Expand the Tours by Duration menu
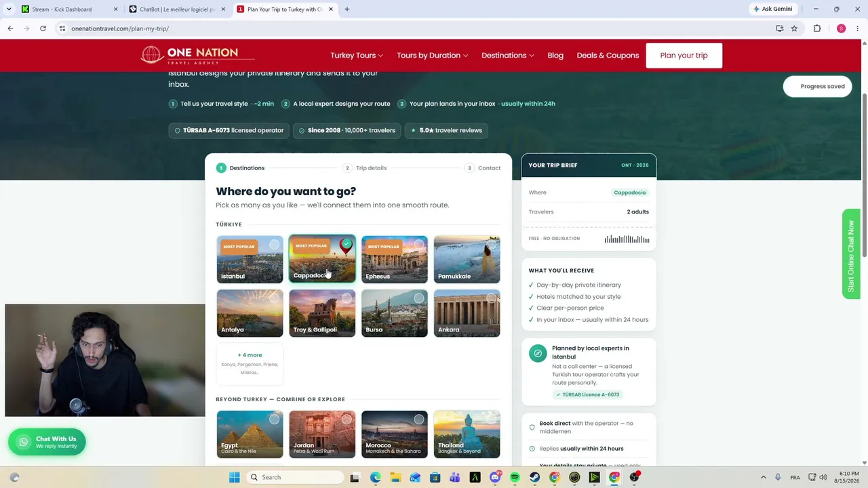The height and width of the screenshot is (488, 868). (433, 56)
